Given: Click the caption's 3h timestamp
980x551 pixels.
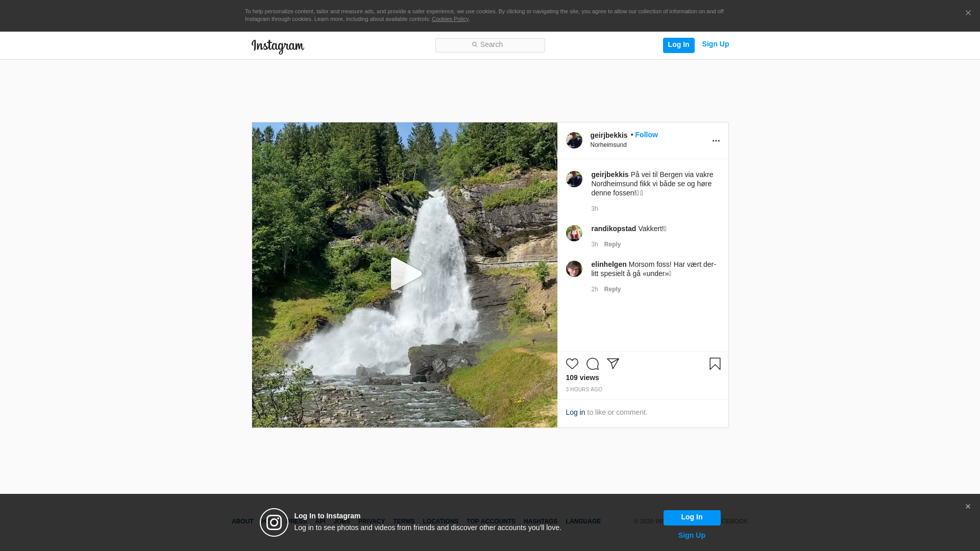Looking at the screenshot, I should tap(594, 209).
